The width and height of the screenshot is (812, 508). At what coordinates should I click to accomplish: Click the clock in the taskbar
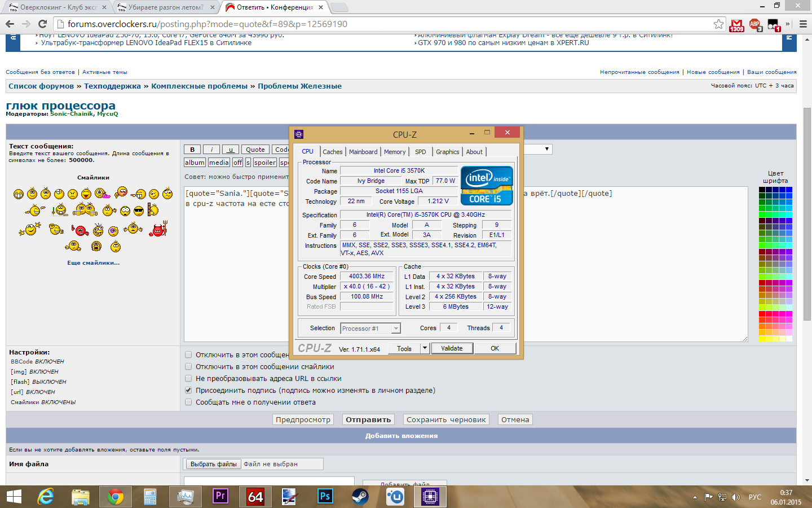pos(786,497)
